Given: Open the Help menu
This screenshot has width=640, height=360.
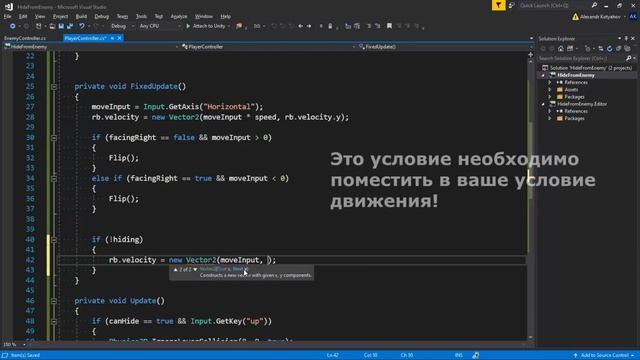Looking at the screenshot, I should coord(226,16).
